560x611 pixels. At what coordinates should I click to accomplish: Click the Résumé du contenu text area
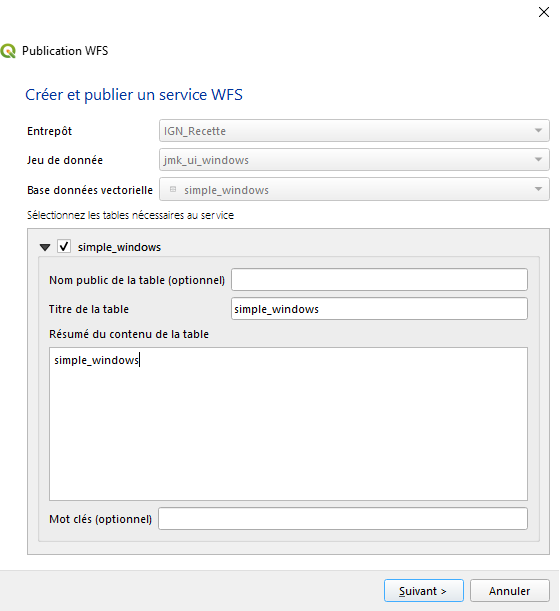(x=288, y=424)
